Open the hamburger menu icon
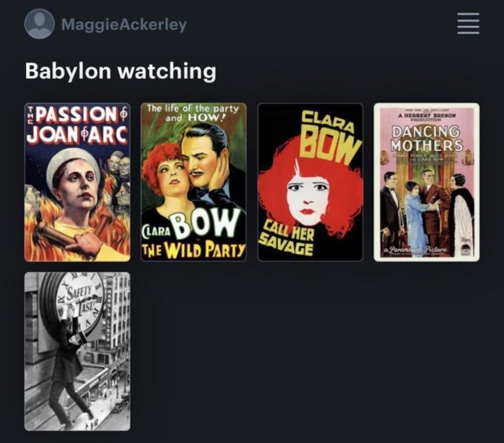This screenshot has height=443, width=504. click(x=469, y=24)
